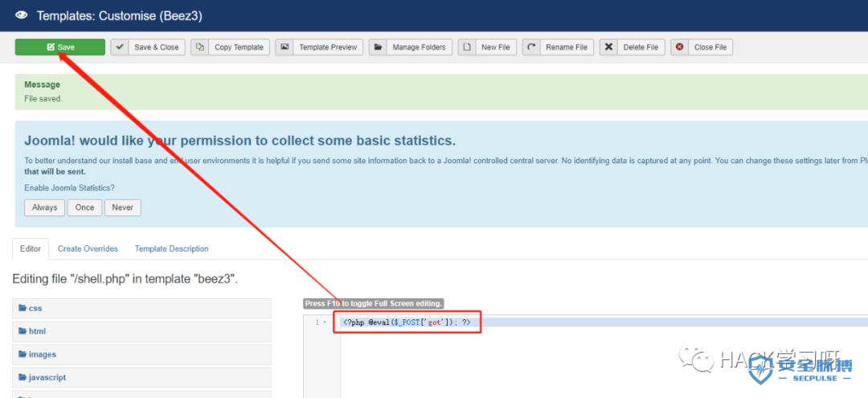Expand the images folder
The height and width of the screenshot is (398, 868).
(x=141, y=355)
